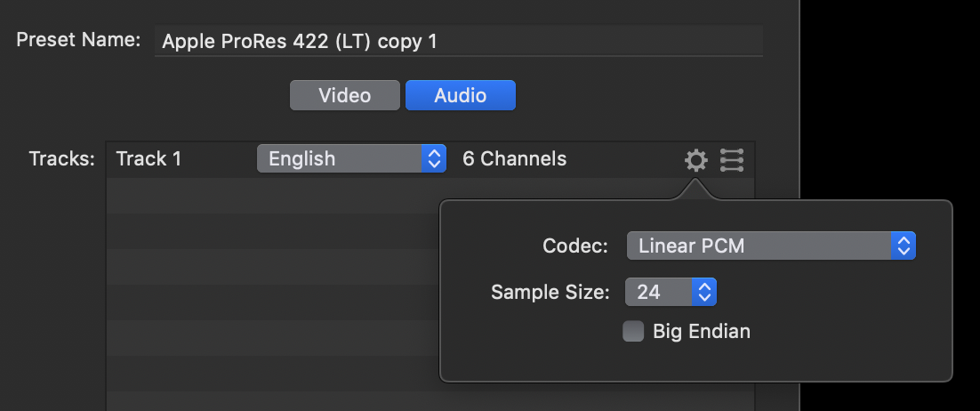
Task: Open the Sample Size dropdown showing 24
Action: coord(671,292)
